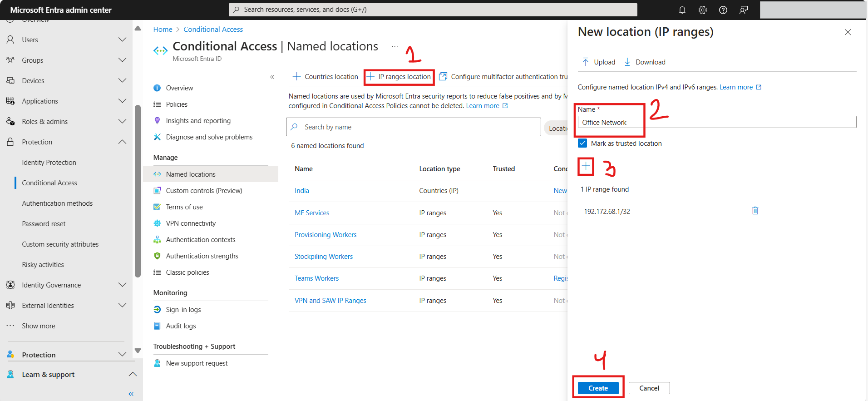Click Countries location button
This screenshot has height=401, width=868.
click(x=325, y=77)
